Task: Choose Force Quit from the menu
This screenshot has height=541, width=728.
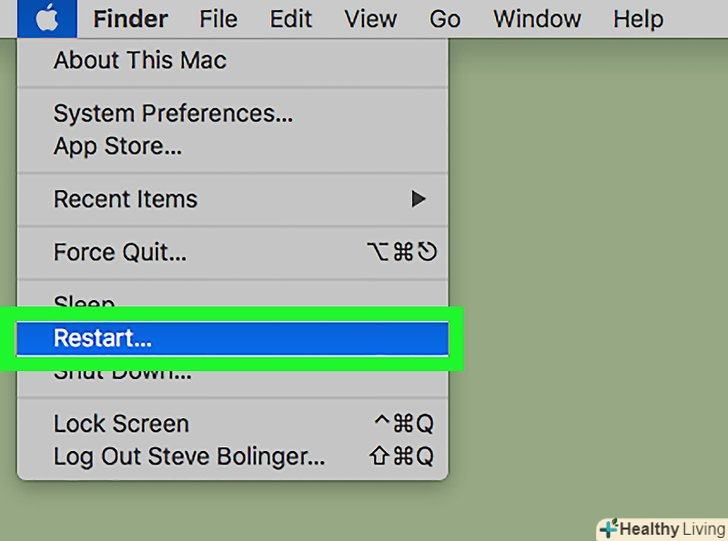Action: 120,253
